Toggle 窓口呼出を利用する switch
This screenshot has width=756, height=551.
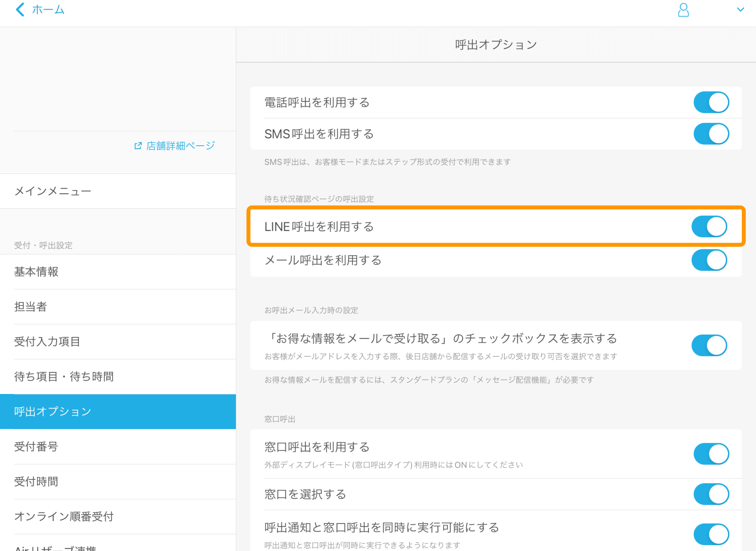point(711,454)
